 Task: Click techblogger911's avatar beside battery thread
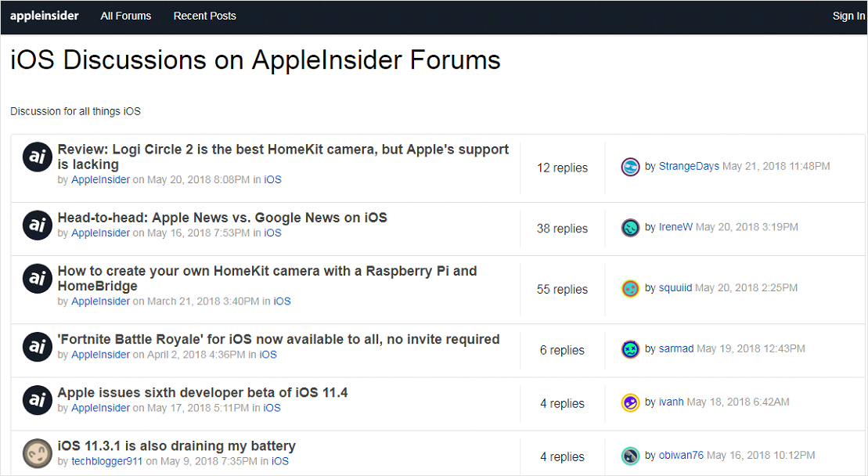[x=37, y=453]
